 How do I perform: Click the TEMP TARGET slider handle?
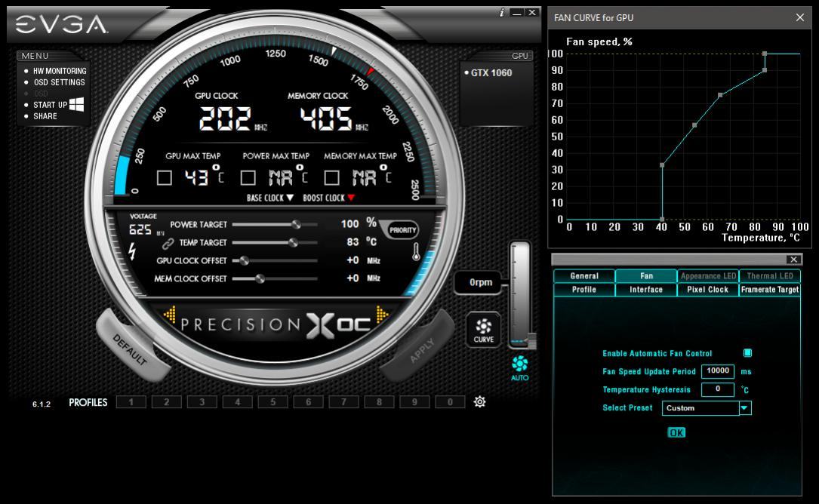pyautogui.click(x=293, y=243)
